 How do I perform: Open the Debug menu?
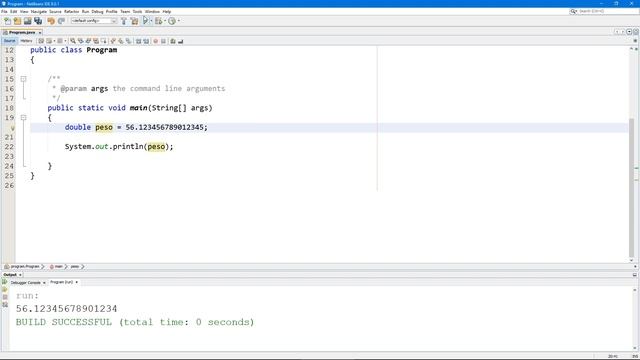pos(97,11)
